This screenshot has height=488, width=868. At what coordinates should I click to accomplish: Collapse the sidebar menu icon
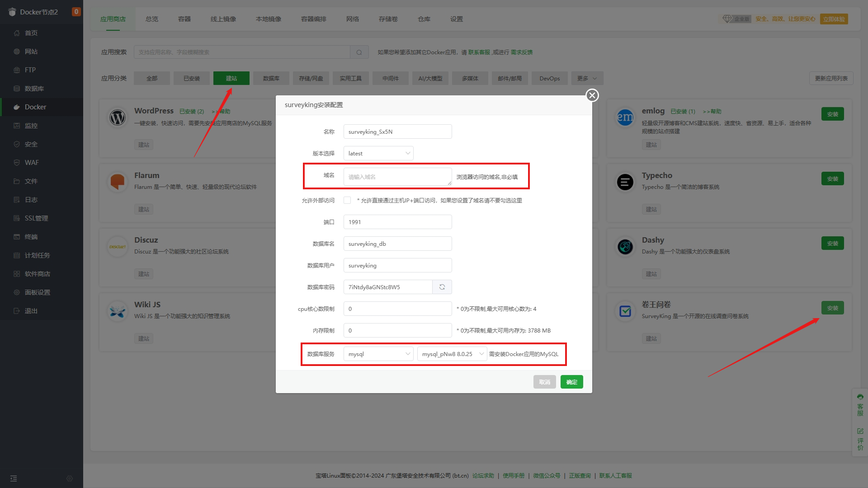[14, 478]
